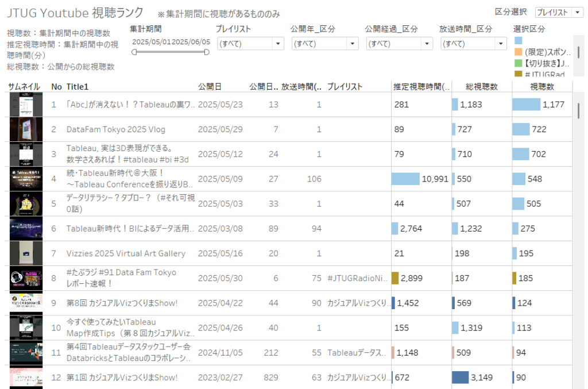Image resolution: width=588 pixels, height=389 pixels.
Task: Click the 829 days-since-publish value
Action: click(271, 378)
